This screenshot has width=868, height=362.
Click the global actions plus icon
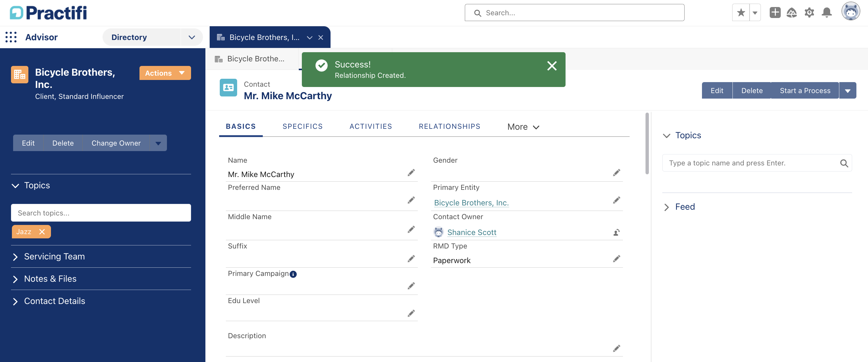(x=775, y=13)
